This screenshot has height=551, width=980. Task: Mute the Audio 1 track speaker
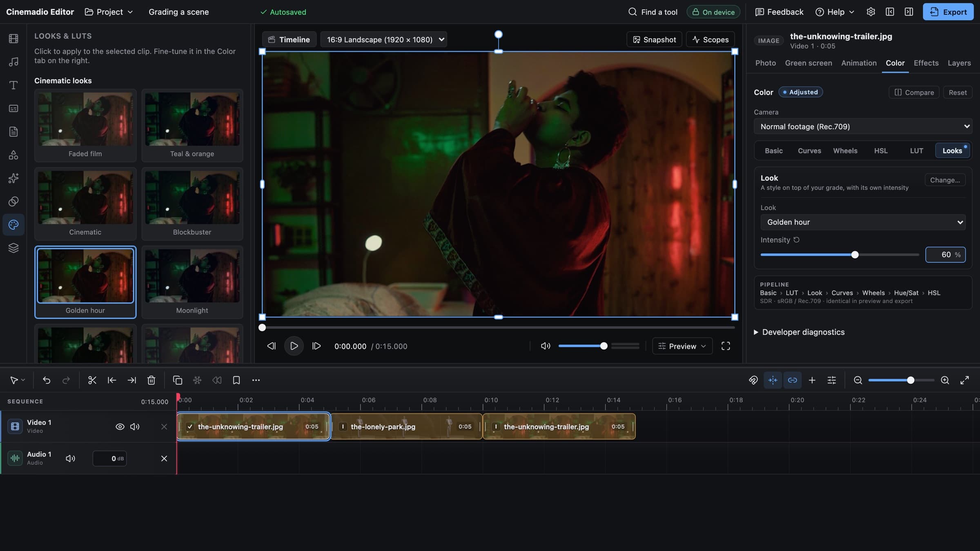71,458
